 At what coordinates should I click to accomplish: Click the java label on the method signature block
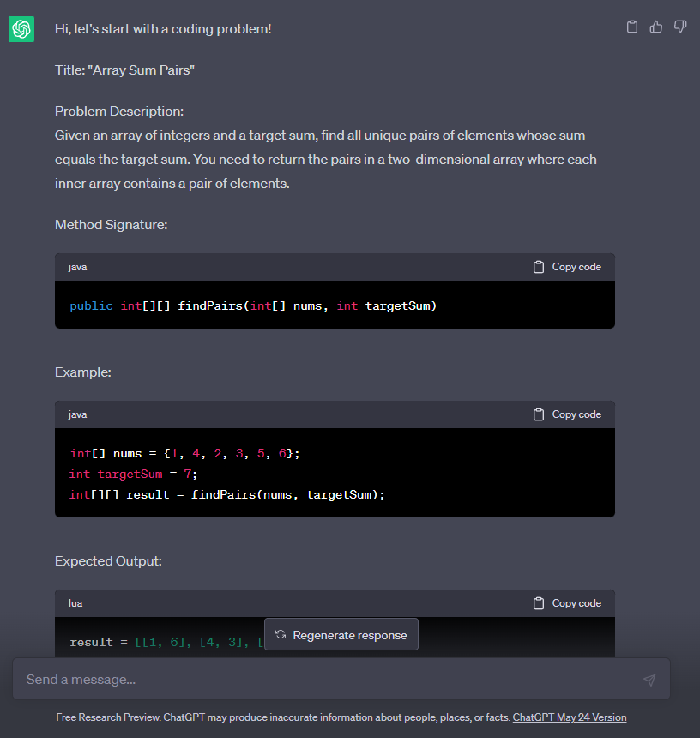point(77,266)
